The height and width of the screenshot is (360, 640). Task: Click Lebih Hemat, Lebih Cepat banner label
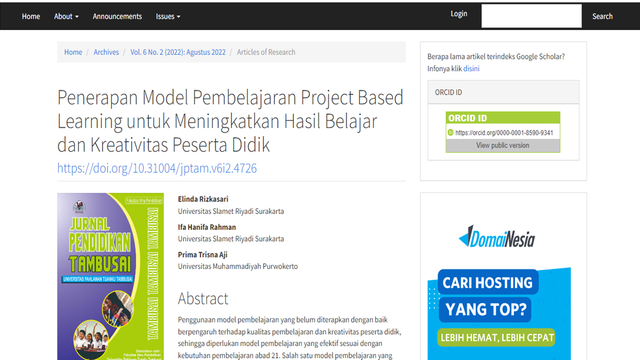(497, 338)
